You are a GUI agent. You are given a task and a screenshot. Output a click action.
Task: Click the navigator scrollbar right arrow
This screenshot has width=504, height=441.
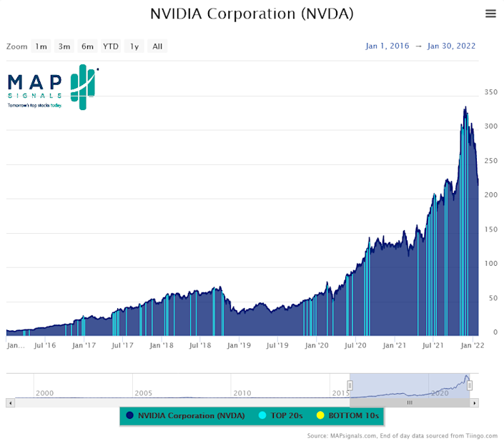(x=475, y=402)
